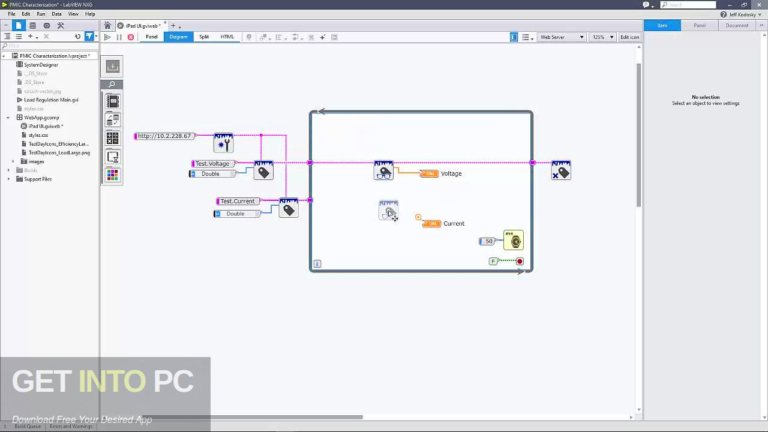This screenshot has height=432, width=768.
Task: Collapse the PMIC Characterization project node
Action: 4,56
